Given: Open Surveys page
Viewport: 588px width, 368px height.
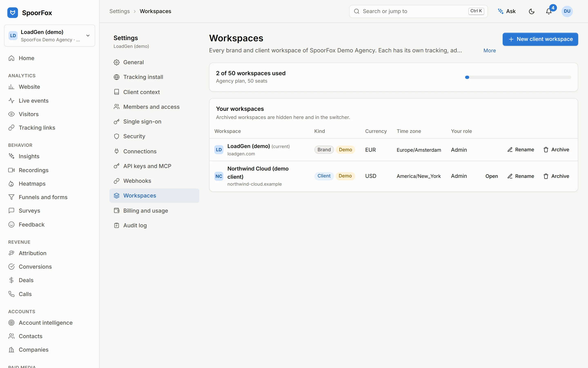Looking at the screenshot, I should 50,211.
